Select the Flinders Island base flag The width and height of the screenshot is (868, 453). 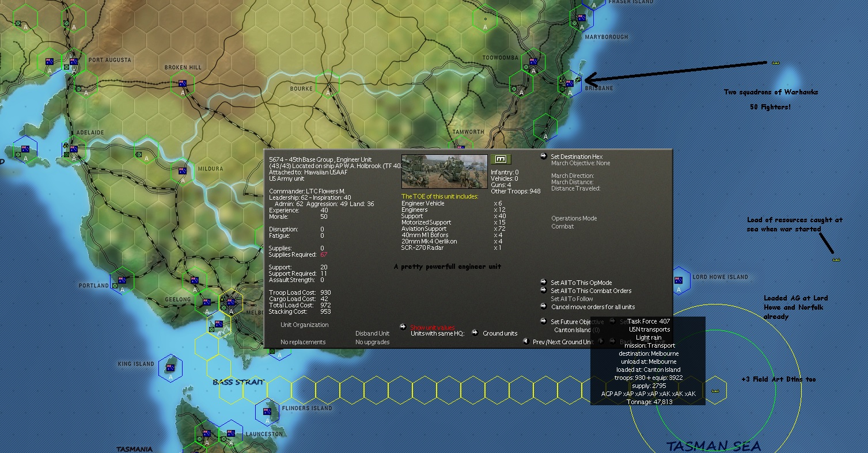[267, 412]
